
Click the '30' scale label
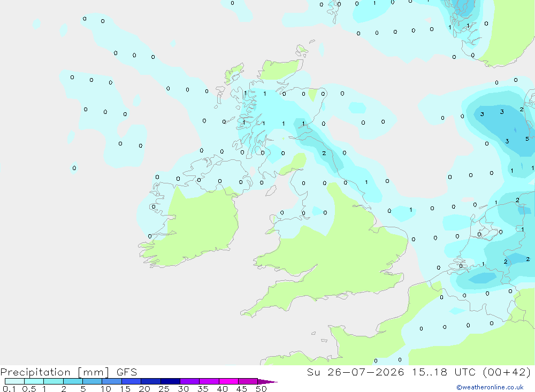184,389
